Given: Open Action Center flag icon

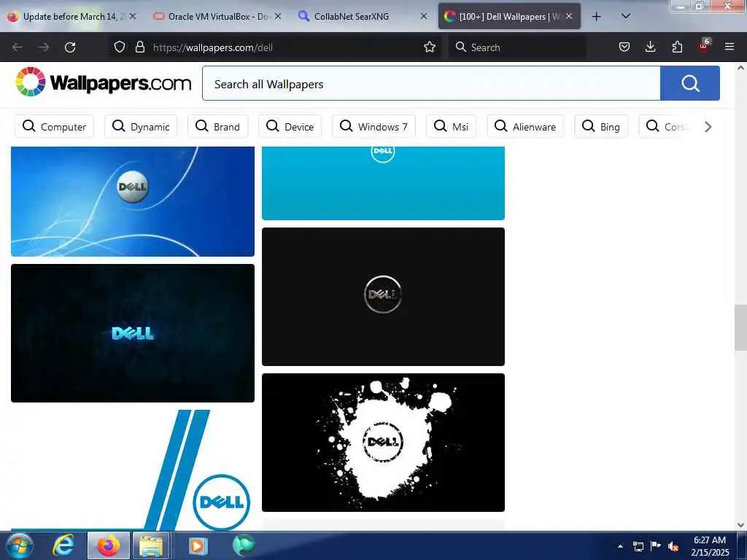Looking at the screenshot, I should coord(656,545).
